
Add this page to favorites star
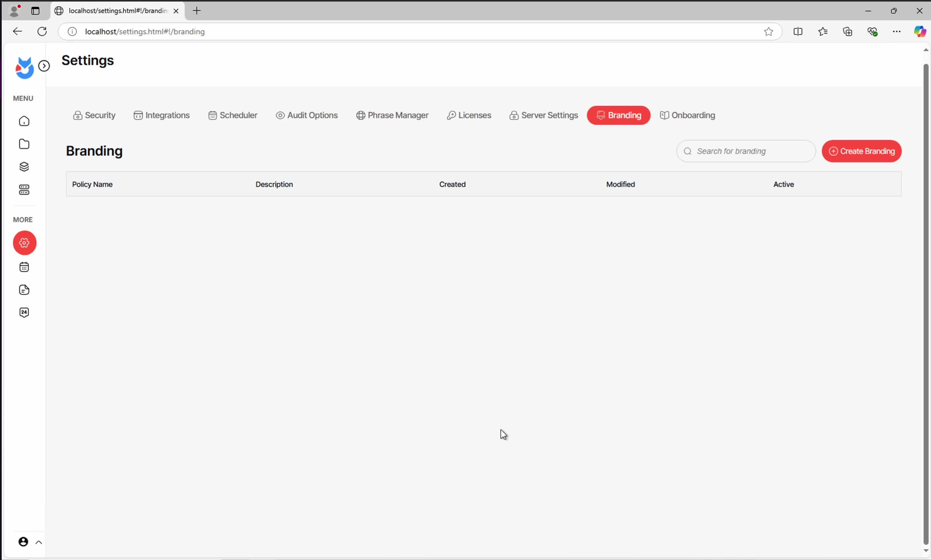[768, 32]
